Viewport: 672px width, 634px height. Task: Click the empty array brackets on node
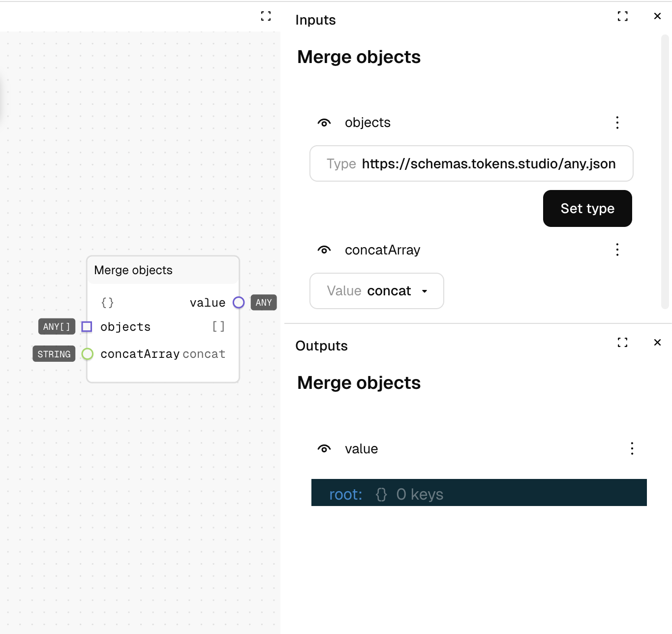coord(218,327)
